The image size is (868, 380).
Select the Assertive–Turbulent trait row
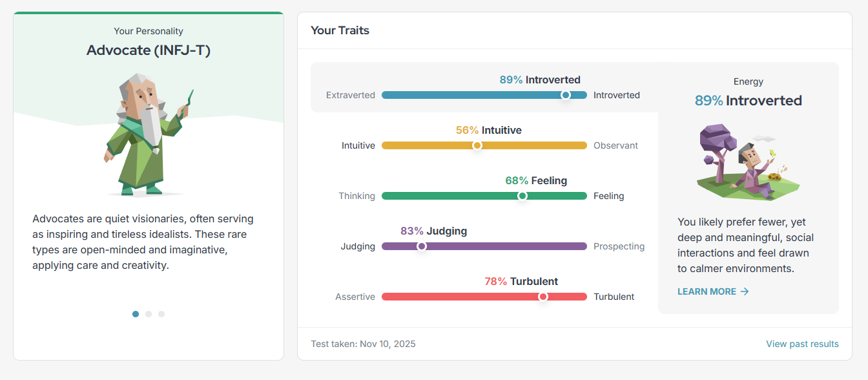[x=484, y=290]
